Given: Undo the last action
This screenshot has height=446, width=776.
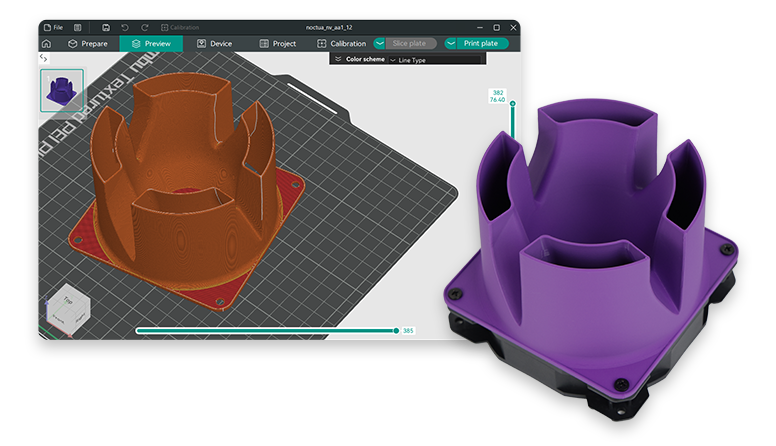Looking at the screenshot, I should coord(125,28).
